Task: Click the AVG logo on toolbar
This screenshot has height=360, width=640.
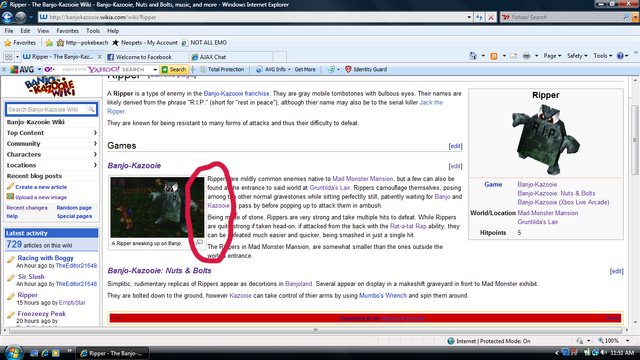Action: click(22, 69)
